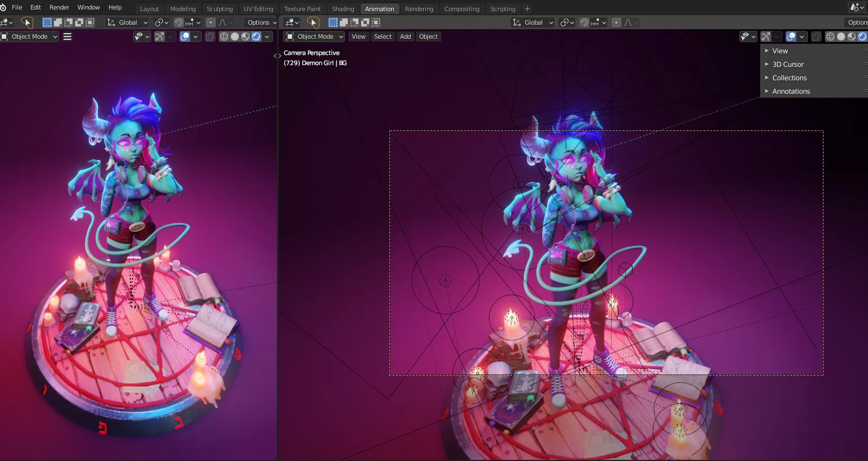Image resolution: width=868 pixels, height=461 pixels.
Task: Select the Tweak tool in left toolbar
Action: [x=26, y=22]
